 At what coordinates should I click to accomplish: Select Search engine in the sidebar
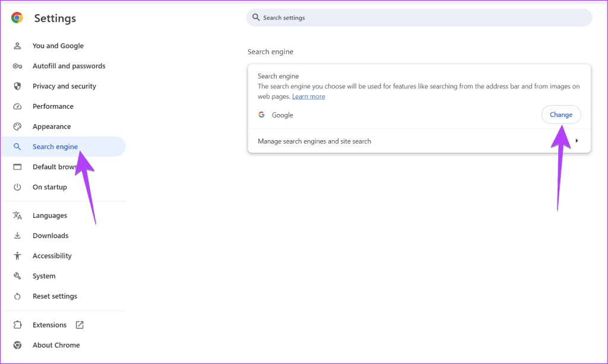click(x=55, y=147)
